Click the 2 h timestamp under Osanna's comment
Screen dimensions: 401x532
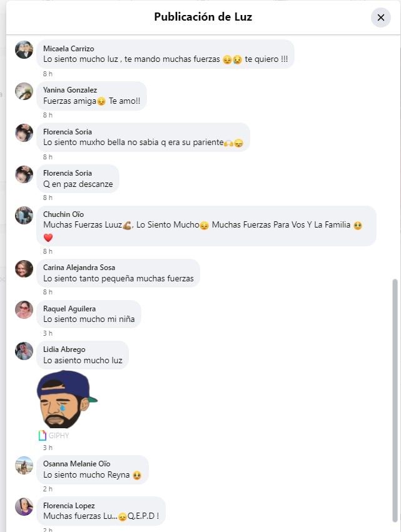pyautogui.click(x=48, y=488)
